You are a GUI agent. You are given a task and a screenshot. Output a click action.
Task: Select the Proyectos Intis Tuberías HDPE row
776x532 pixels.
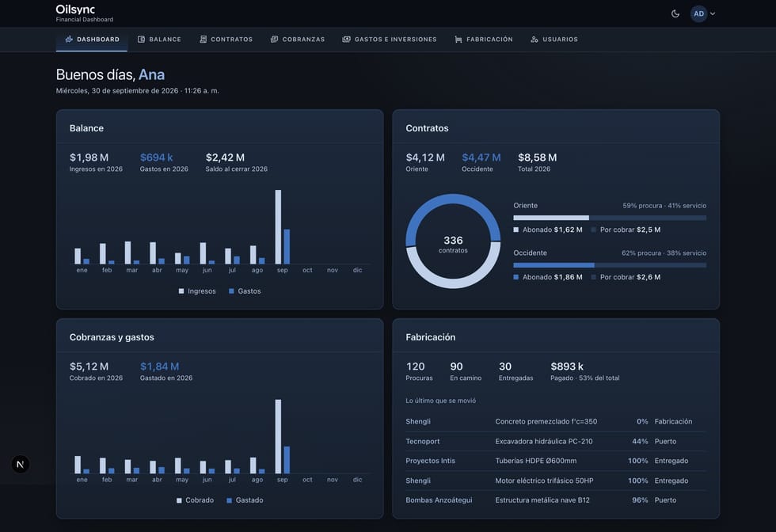[x=556, y=461]
